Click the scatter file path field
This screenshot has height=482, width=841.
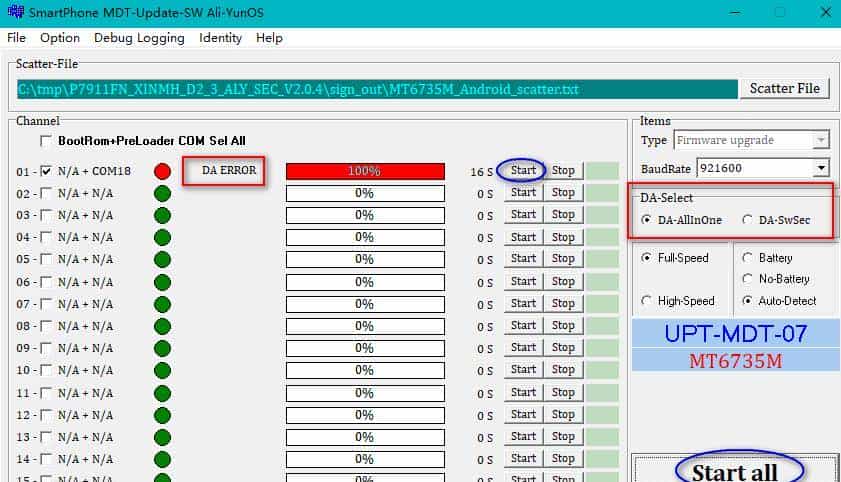pos(376,89)
